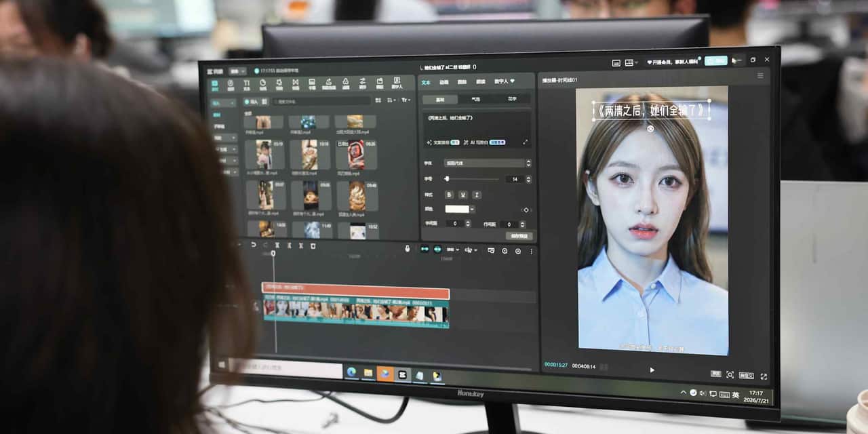Switch to the Read-aloud tab in text panel

coord(481,81)
